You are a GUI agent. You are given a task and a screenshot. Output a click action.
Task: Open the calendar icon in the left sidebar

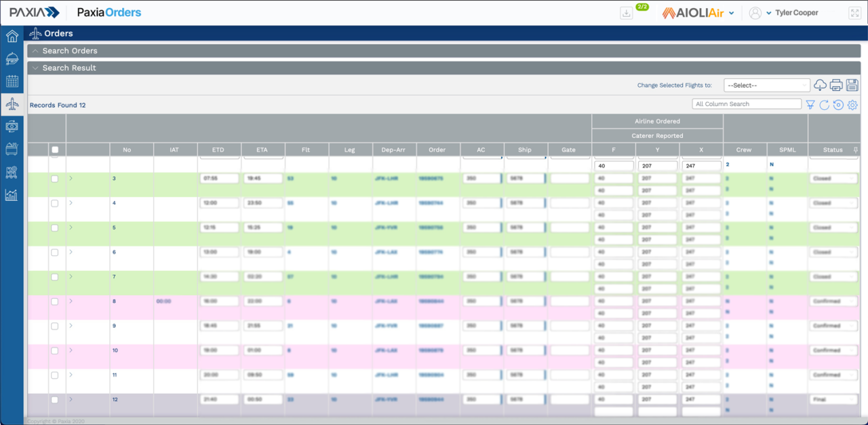click(11, 81)
